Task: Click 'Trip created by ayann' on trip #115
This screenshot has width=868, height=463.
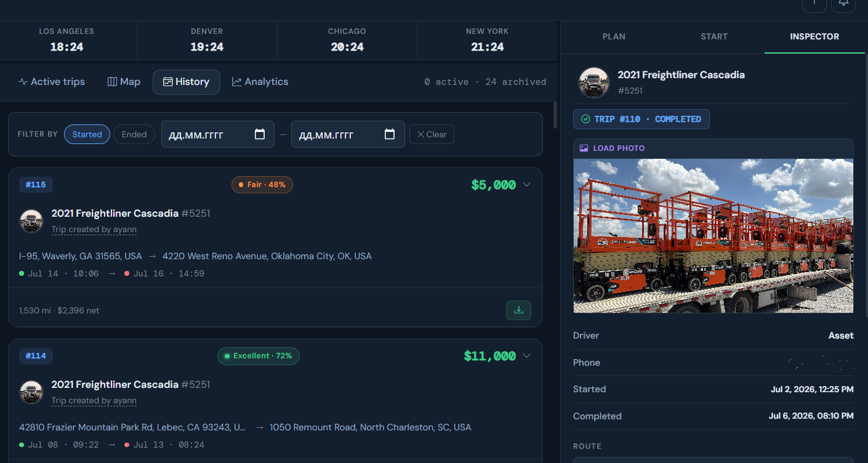Action: 94,230
